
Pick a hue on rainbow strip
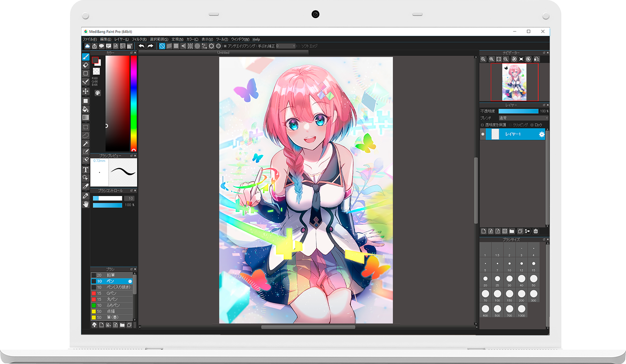point(134,103)
